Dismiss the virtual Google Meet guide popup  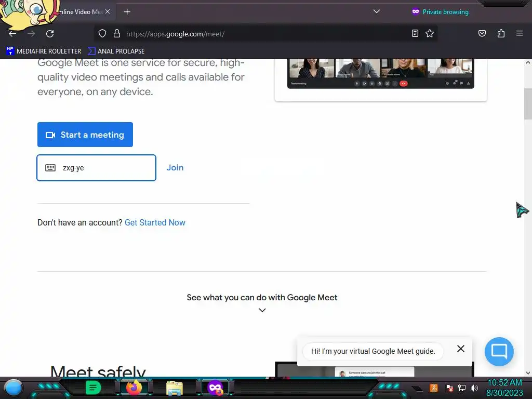pyautogui.click(x=460, y=349)
